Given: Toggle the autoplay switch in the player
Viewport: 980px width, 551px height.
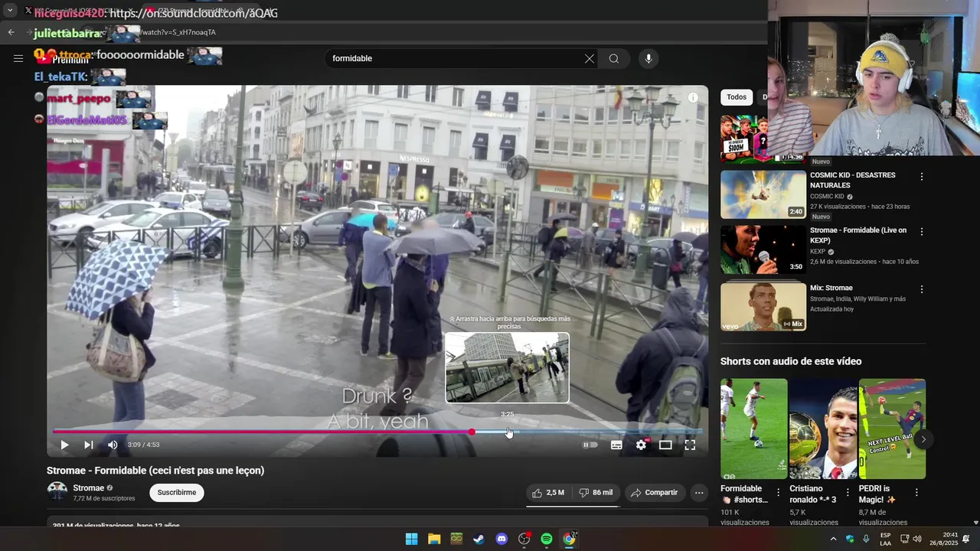Looking at the screenshot, I should coord(590,445).
